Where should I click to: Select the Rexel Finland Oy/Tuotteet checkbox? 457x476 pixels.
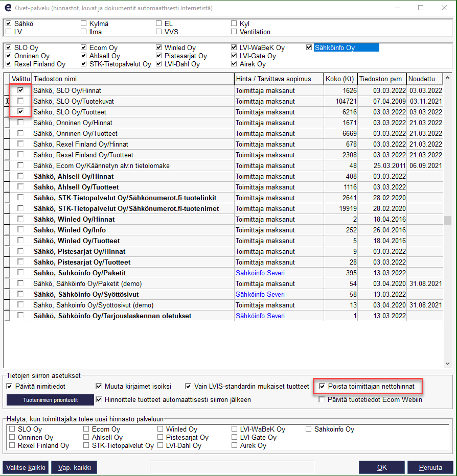[x=20, y=154]
